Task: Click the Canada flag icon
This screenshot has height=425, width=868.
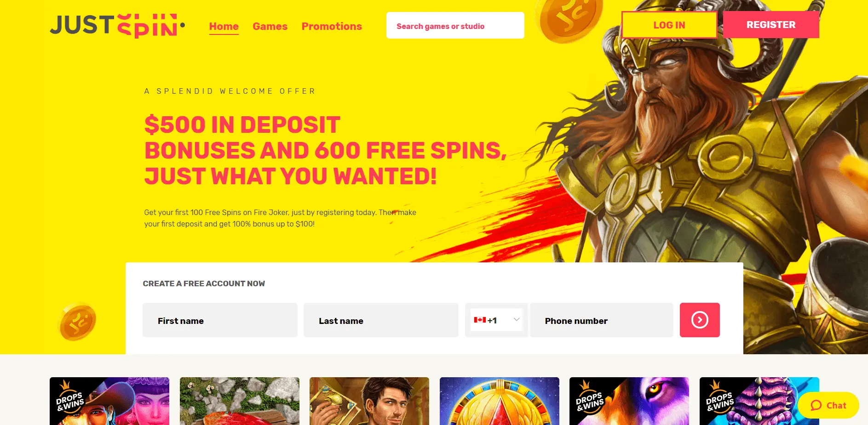Action: point(480,320)
